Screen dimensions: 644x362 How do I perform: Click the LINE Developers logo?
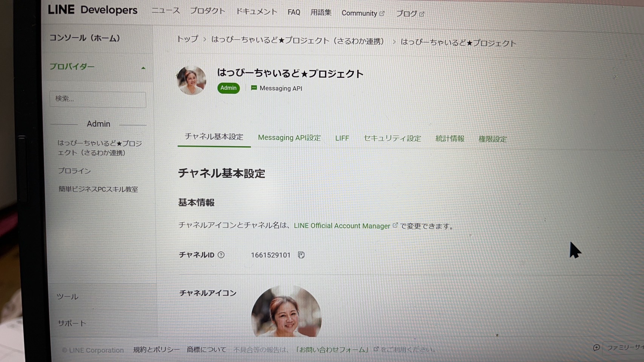[92, 10]
